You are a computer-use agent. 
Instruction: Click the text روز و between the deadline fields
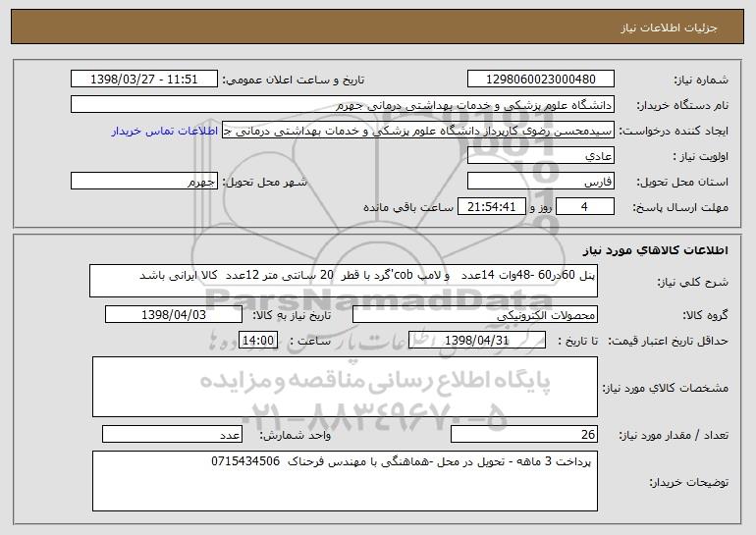[x=541, y=208]
